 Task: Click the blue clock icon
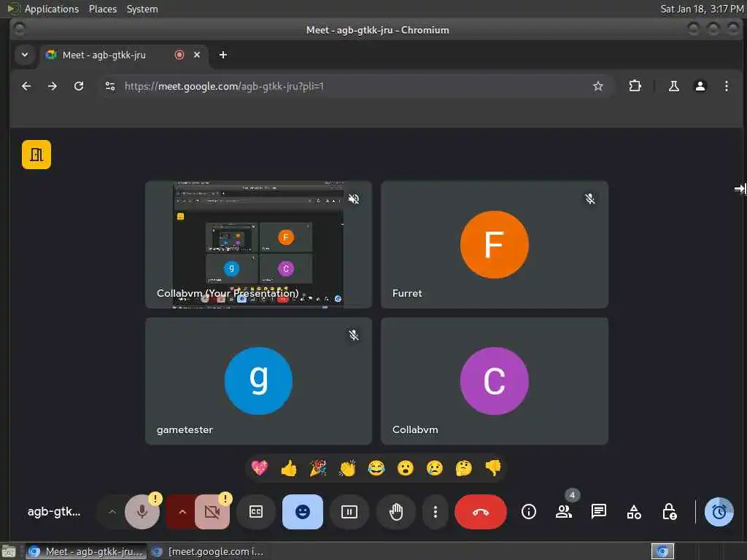click(x=719, y=512)
